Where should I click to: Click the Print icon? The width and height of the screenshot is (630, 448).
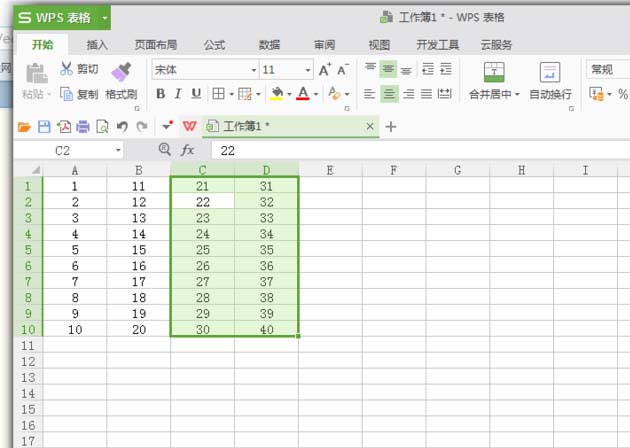83,127
